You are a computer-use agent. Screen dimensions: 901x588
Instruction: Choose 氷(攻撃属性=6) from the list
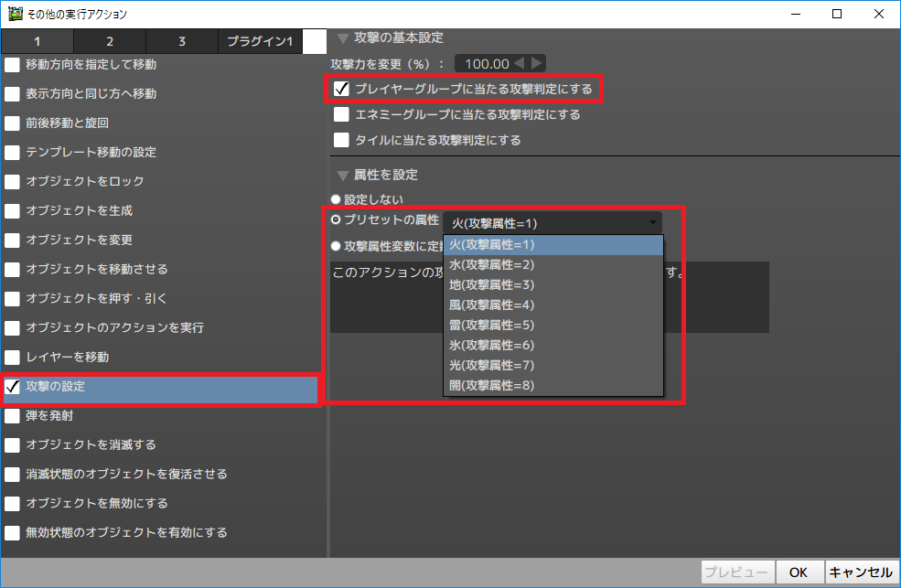(553, 345)
